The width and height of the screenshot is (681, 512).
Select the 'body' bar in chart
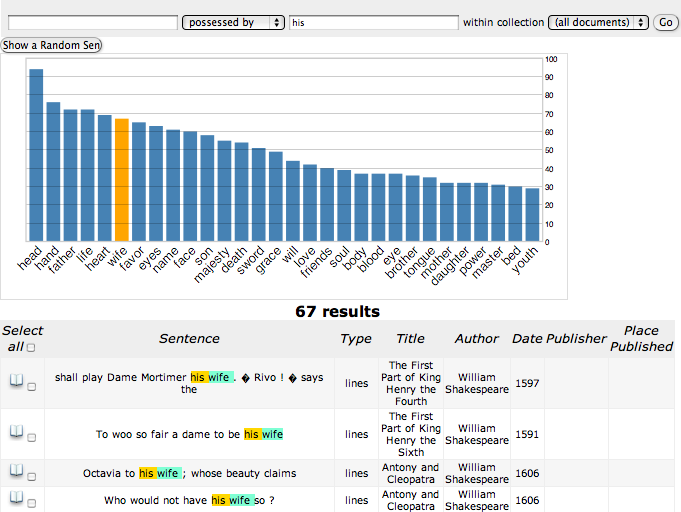click(x=361, y=207)
